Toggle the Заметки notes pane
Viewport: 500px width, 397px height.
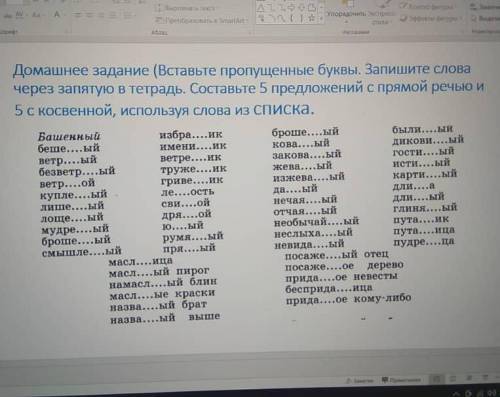[x=361, y=380]
